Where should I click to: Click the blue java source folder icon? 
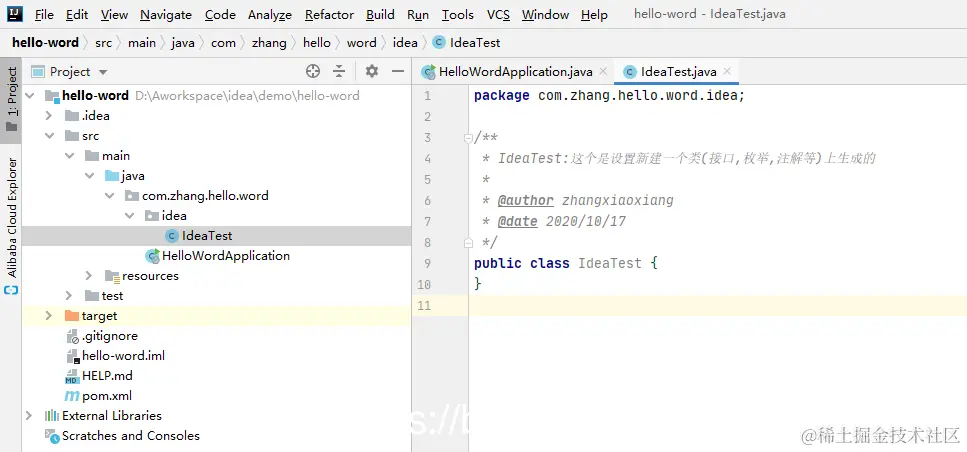click(x=112, y=176)
